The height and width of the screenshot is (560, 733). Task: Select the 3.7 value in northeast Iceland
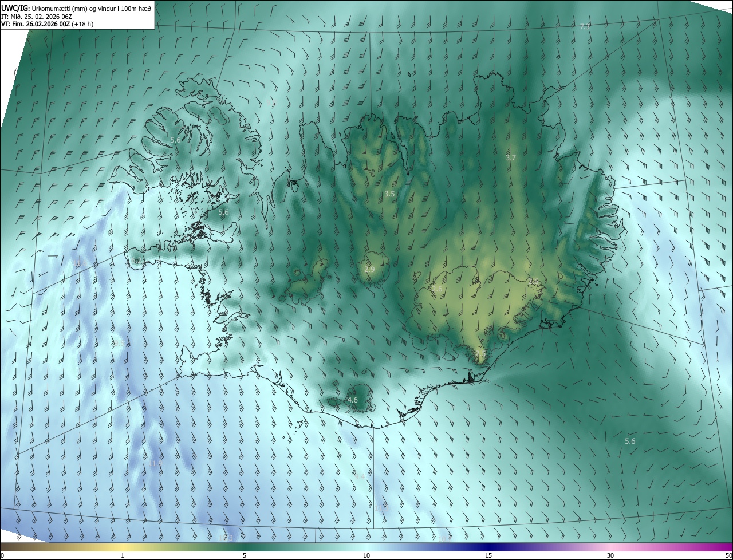pos(511,157)
